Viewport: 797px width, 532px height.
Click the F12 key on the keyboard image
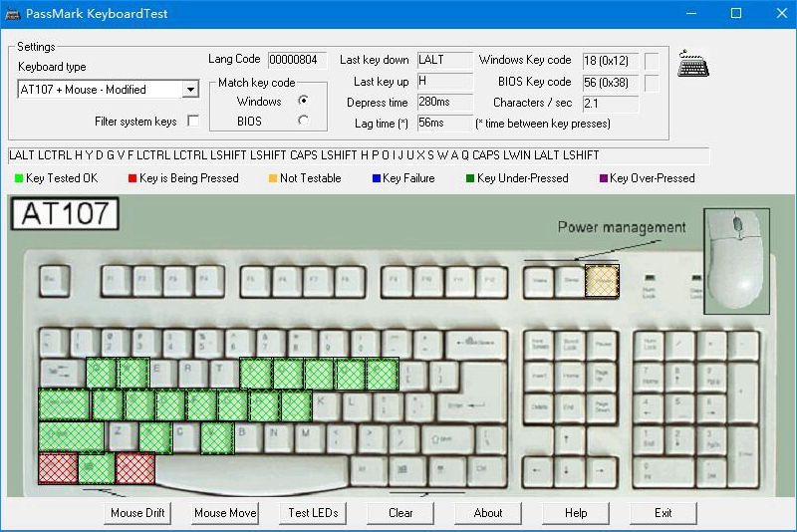tap(490, 281)
